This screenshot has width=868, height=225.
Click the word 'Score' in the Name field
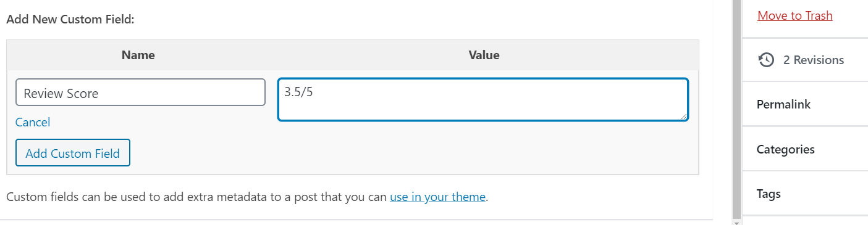(83, 94)
